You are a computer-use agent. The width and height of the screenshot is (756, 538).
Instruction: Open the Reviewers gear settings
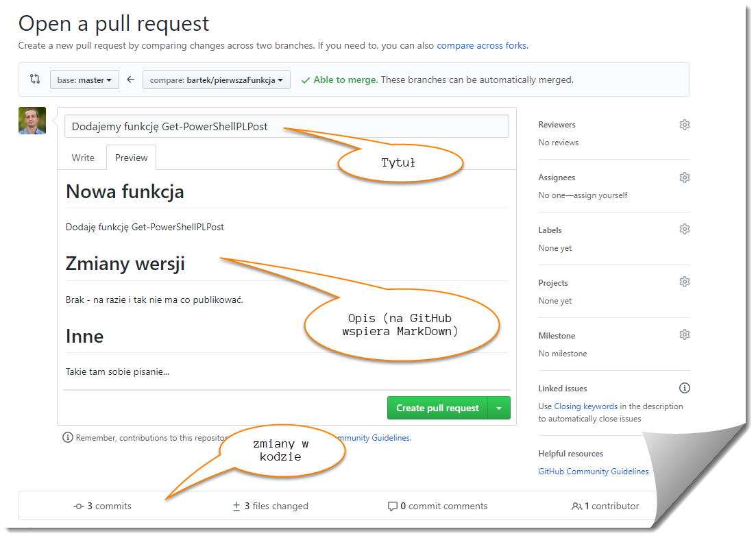684,125
